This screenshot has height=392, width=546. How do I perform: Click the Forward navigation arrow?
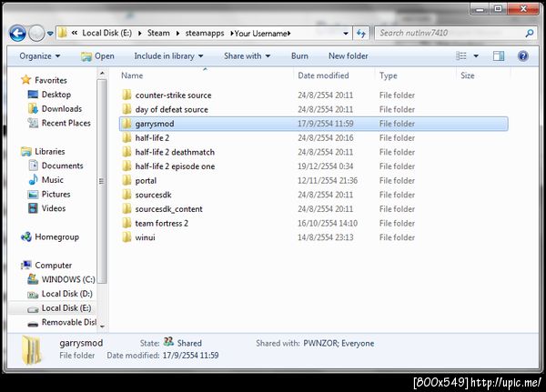click(x=36, y=34)
